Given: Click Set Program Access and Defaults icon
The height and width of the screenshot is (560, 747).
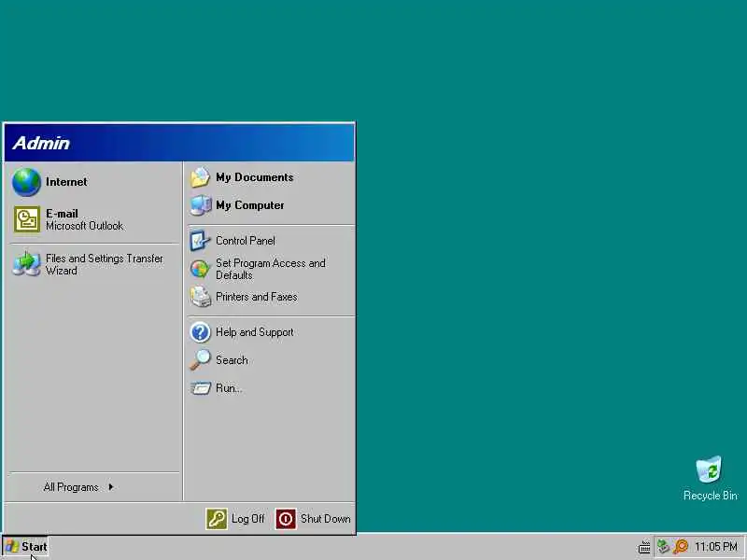Looking at the screenshot, I should pos(200,269).
